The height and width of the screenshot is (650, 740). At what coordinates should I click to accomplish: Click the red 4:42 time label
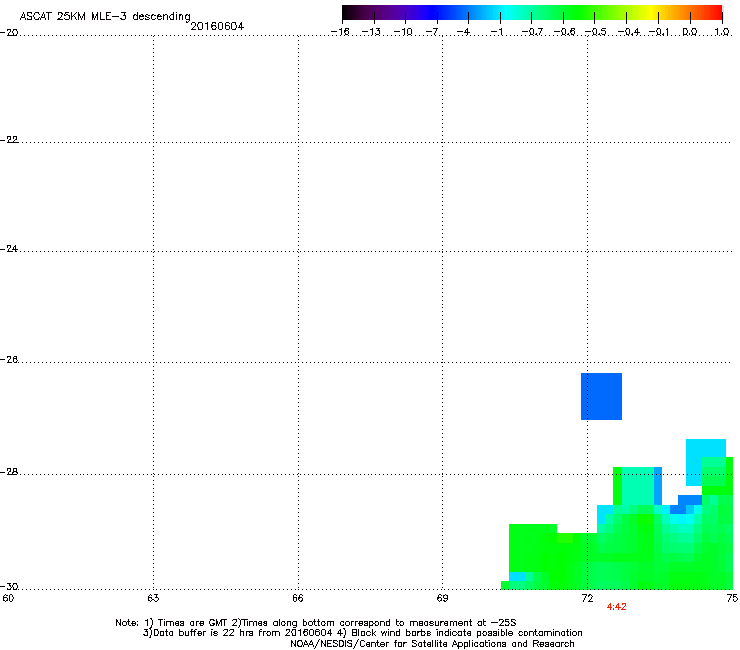(616, 607)
